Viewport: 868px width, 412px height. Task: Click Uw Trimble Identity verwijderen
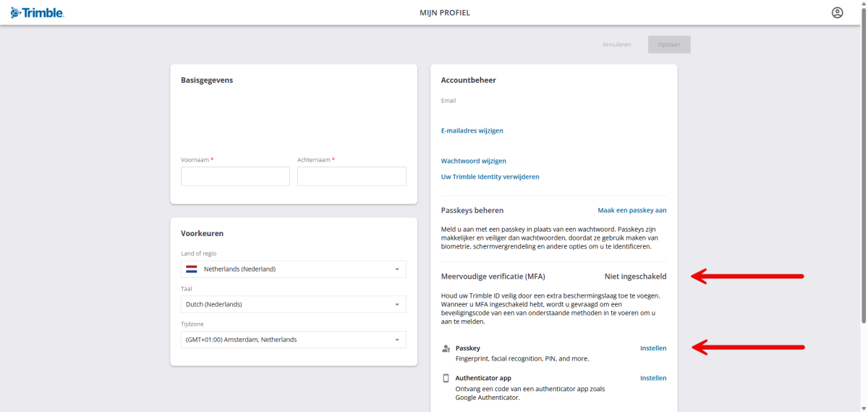490,177
